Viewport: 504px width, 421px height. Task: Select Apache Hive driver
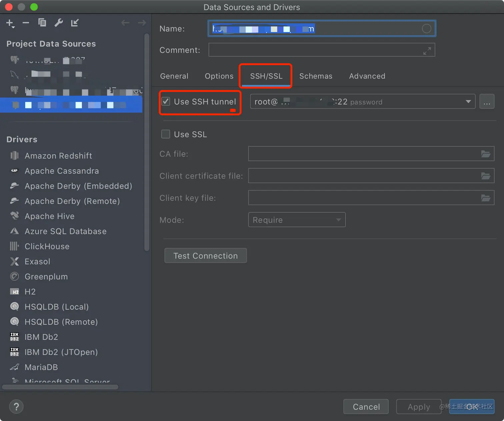click(x=49, y=216)
